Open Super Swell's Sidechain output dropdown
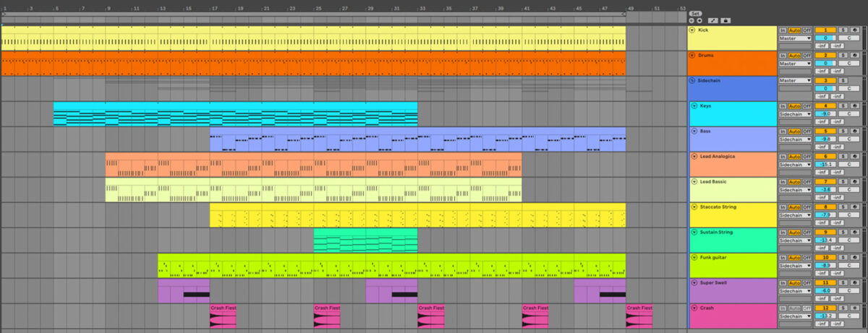Screen dimensions: 868x333 (795, 291)
